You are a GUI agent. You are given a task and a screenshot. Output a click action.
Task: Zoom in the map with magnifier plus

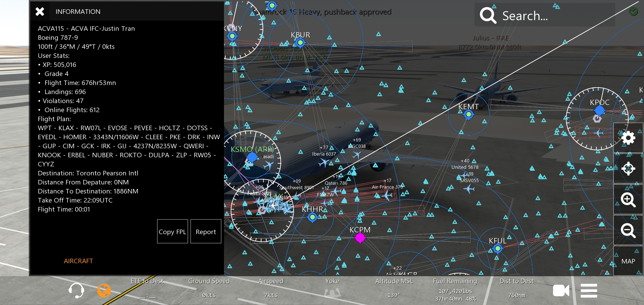click(628, 200)
